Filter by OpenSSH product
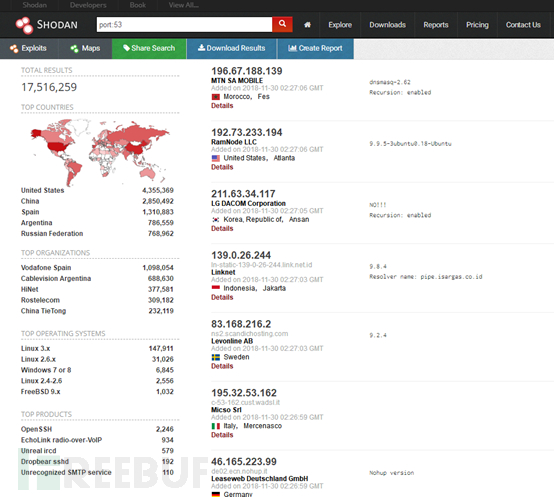554x497 pixels. click(x=36, y=429)
